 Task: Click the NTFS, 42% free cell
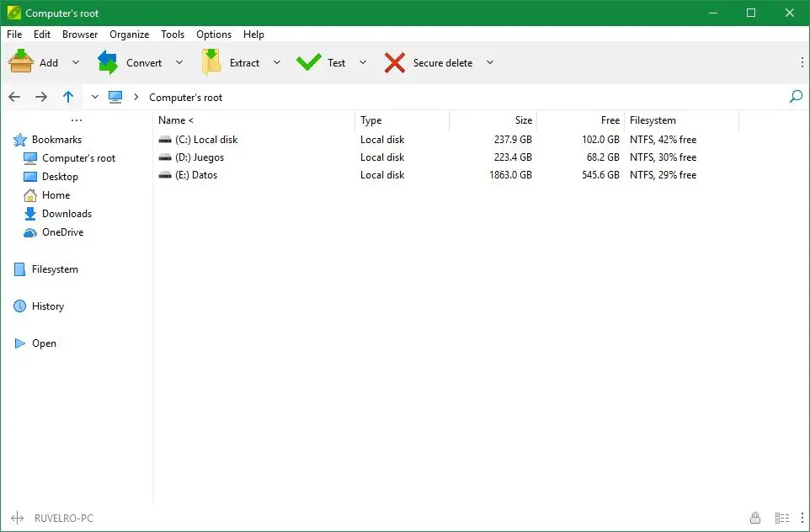[x=663, y=140]
